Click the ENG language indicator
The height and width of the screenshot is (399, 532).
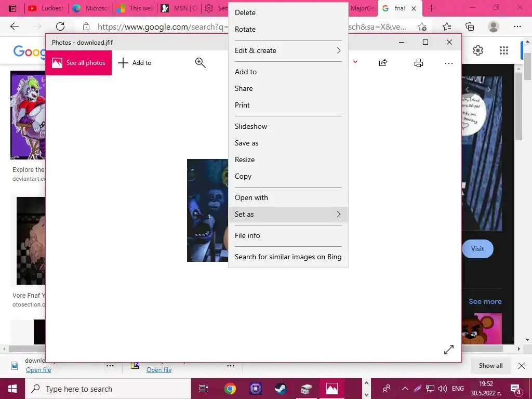(x=458, y=389)
